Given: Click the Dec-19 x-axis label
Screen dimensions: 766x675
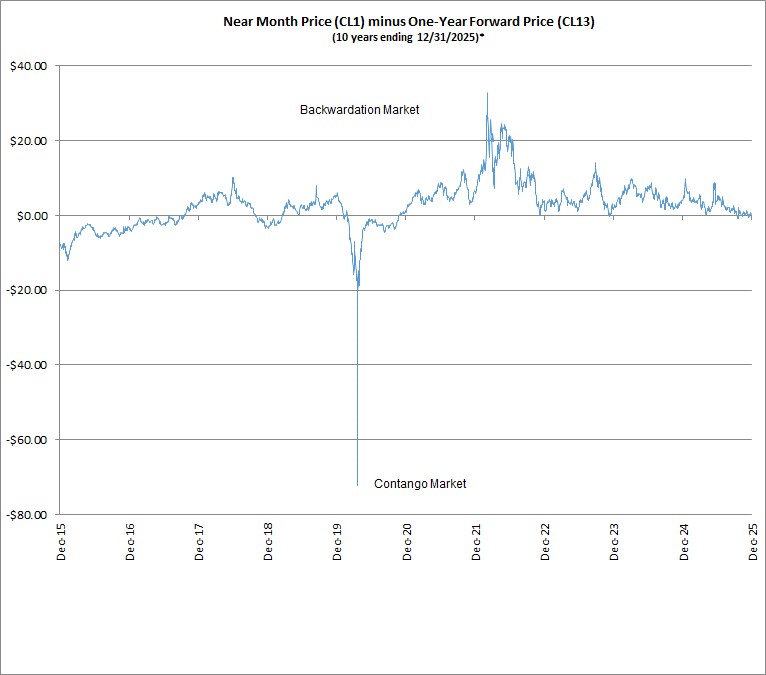Looking at the screenshot, I should 337,542.
